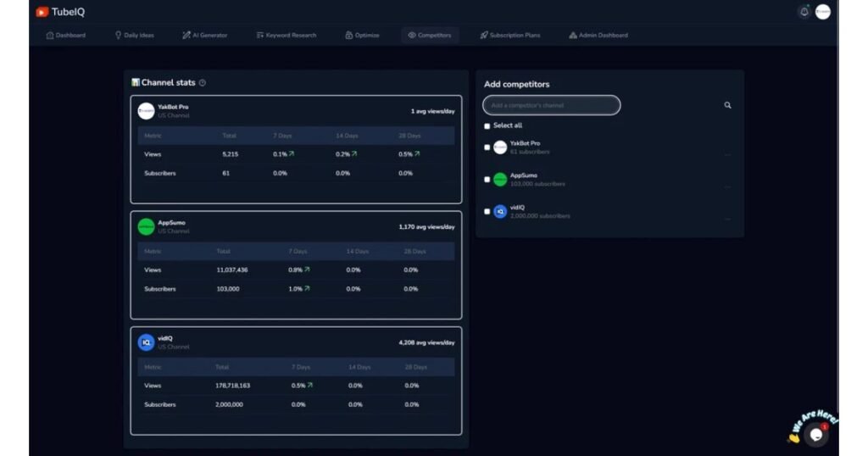Go to Daily Ideas tab
This screenshot has height=456, width=868.
click(x=135, y=36)
